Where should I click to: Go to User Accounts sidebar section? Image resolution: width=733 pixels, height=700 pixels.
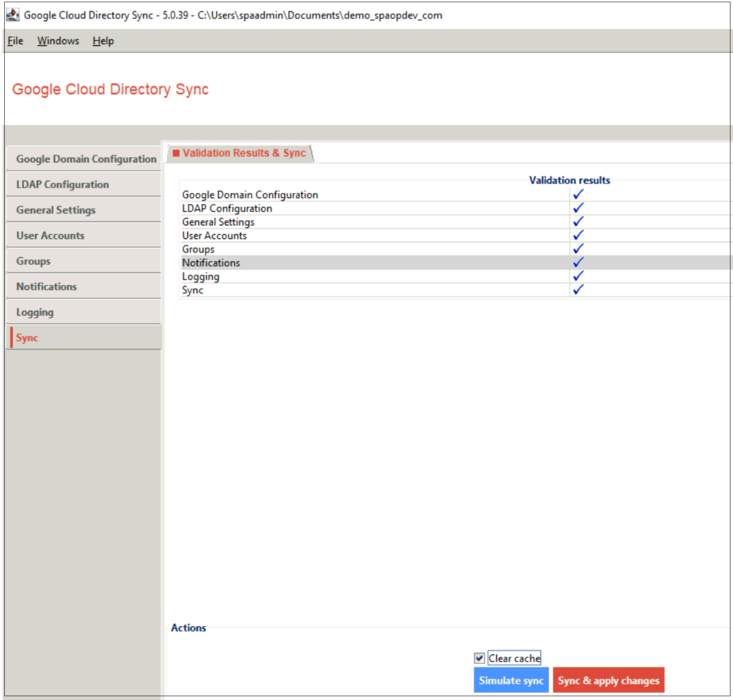click(x=50, y=235)
